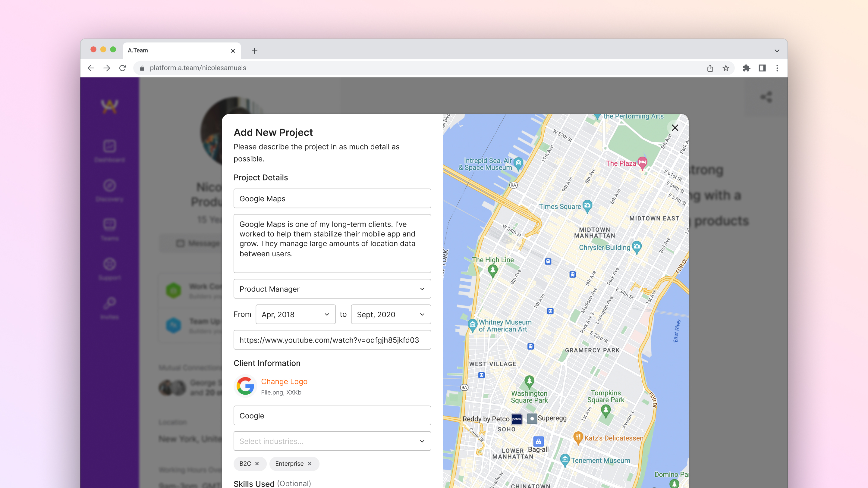Open the From date dropdown Apr, 2018
The image size is (868, 488).
[295, 314]
